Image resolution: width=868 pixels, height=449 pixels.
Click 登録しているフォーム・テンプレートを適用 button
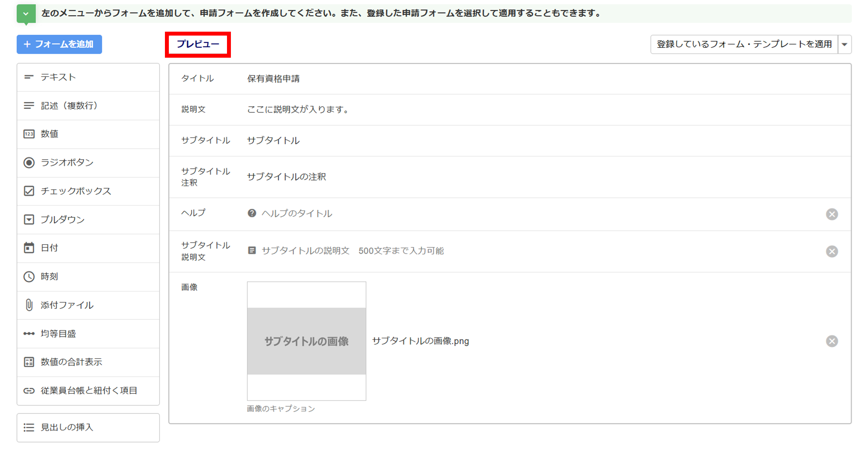(744, 44)
